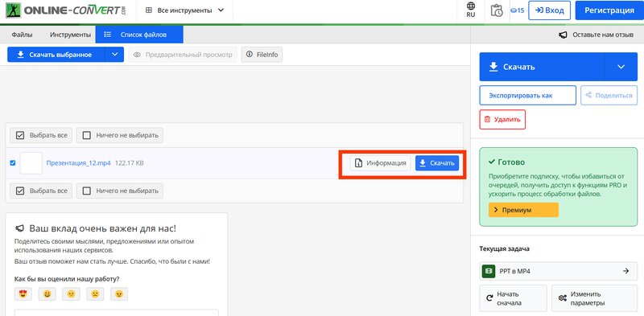Screen dimensions: 644x316
Task: Click Экспортировать как button
Action: (x=528, y=95)
